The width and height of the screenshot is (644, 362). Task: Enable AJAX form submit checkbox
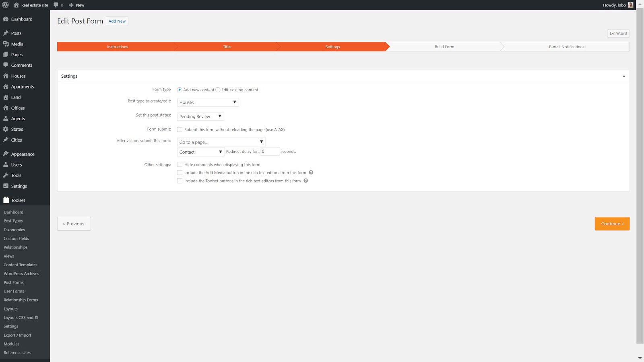click(x=180, y=130)
